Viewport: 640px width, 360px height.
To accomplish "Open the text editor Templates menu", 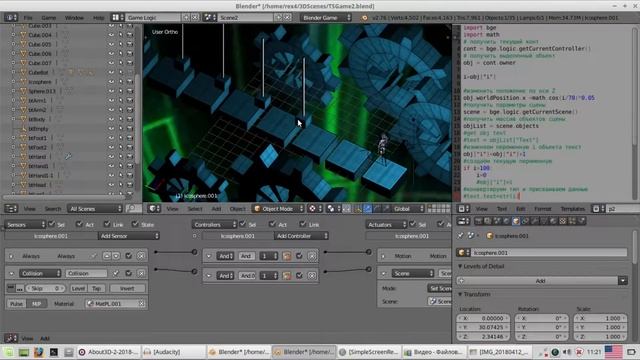I will 573,209.
